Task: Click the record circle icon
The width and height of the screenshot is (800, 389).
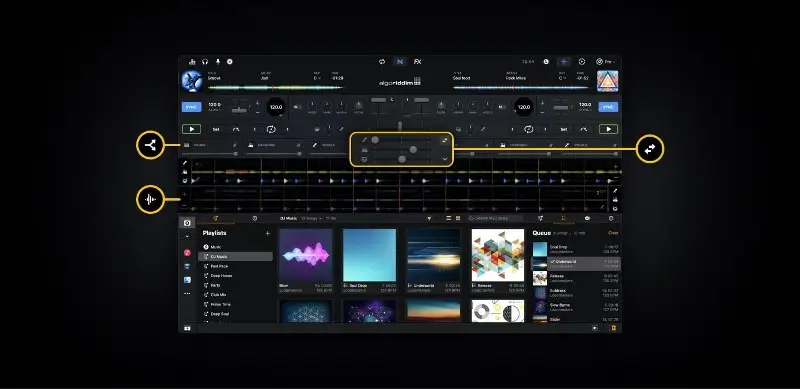Action: click(230, 62)
